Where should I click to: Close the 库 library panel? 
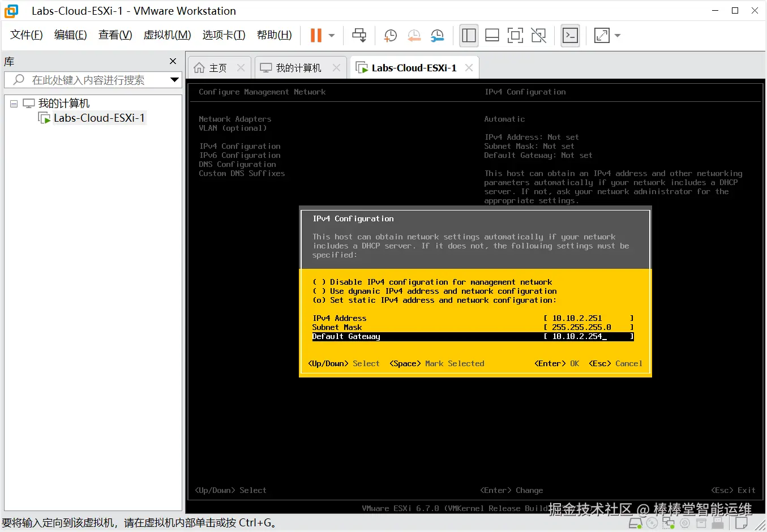173,61
